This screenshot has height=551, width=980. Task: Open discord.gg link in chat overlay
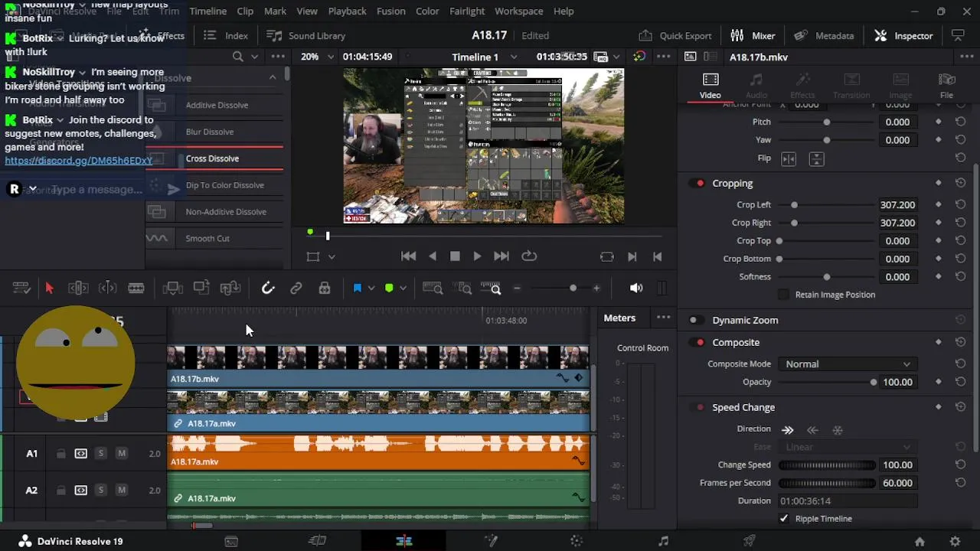point(79,161)
